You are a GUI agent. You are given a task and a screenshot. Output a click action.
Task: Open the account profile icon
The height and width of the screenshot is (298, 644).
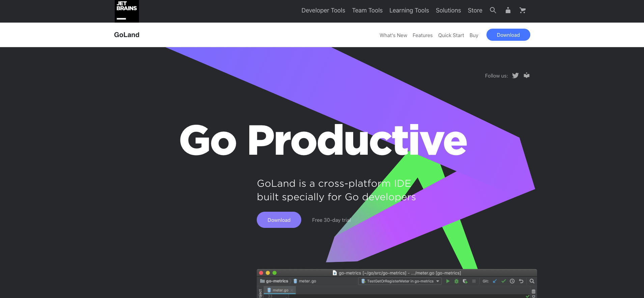pyautogui.click(x=508, y=10)
